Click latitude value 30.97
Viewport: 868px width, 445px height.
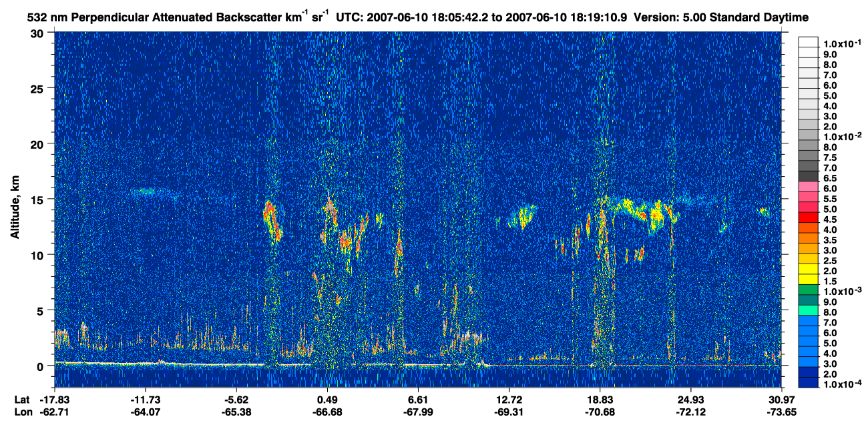[782, 400]
